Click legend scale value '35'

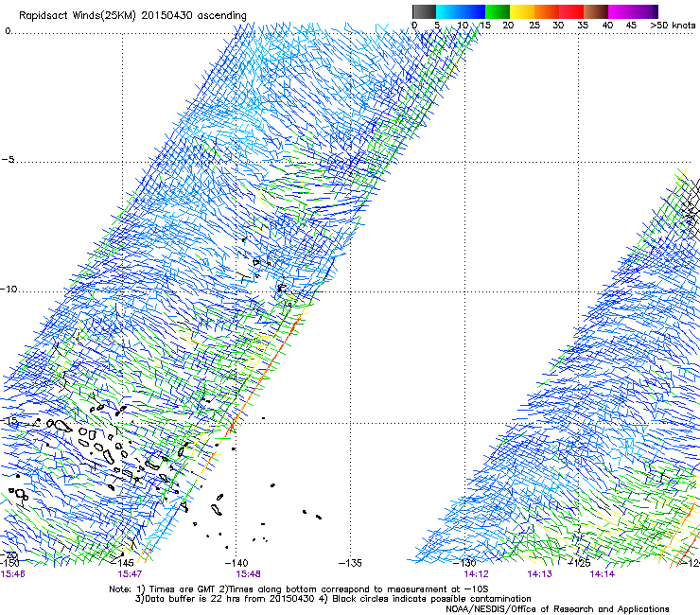(x=583, y=26)
